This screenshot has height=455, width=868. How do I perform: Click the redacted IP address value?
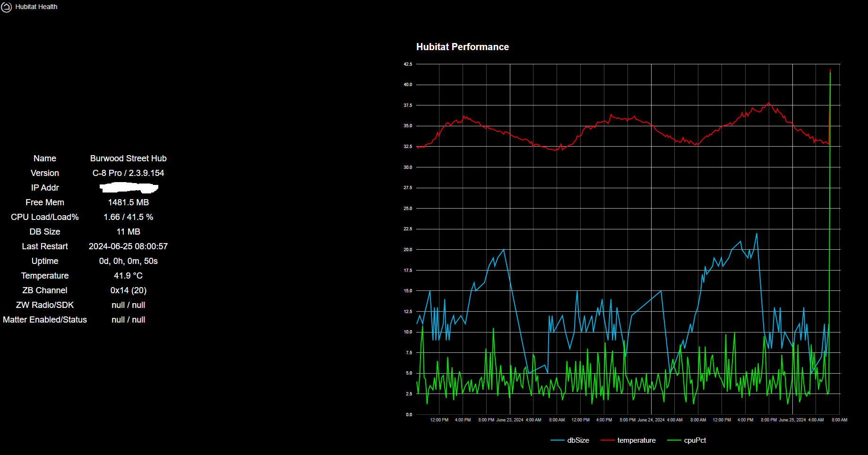(x=129, y=188)
